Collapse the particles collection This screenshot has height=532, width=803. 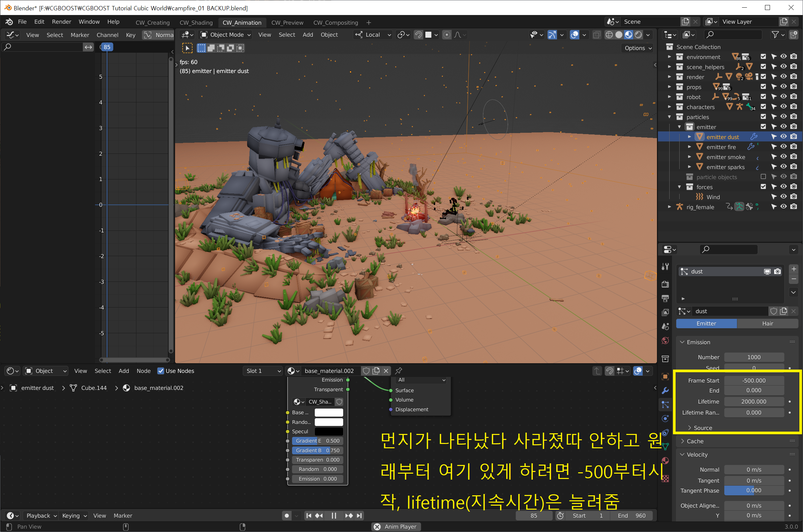tap(669, 117)
